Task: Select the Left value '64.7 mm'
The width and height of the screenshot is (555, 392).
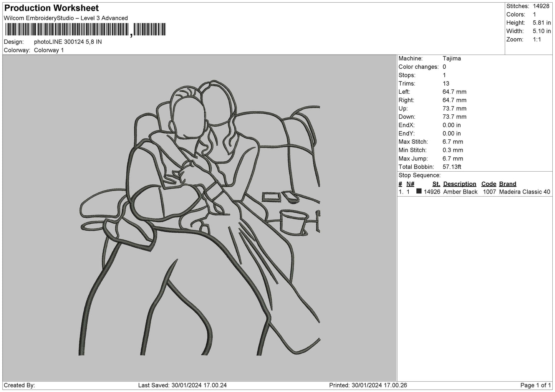Action: coord(454,92)
